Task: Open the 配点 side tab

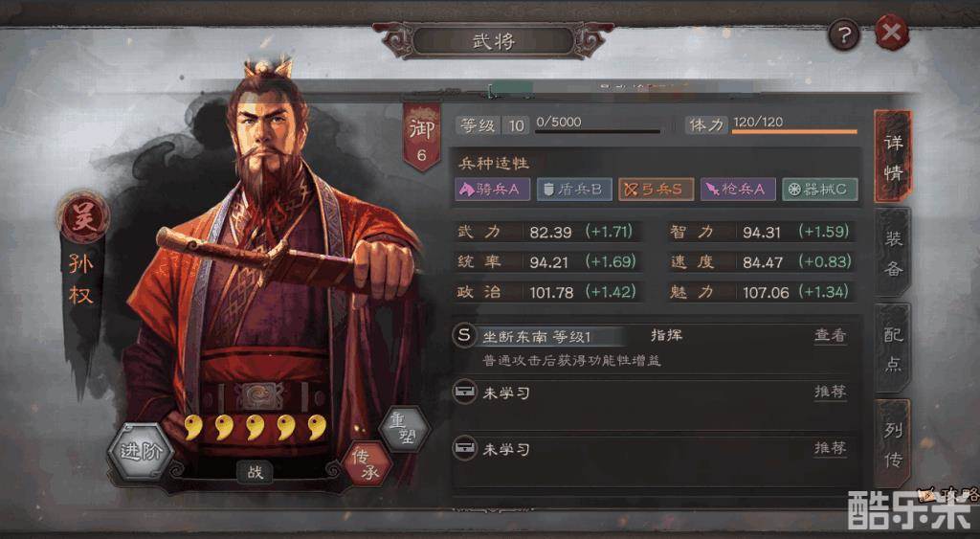Action: [x=893, y=348]
